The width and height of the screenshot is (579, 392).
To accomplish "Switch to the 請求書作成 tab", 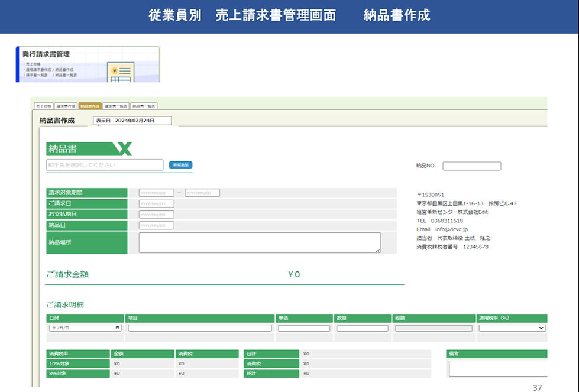I will tap(66, 106).
